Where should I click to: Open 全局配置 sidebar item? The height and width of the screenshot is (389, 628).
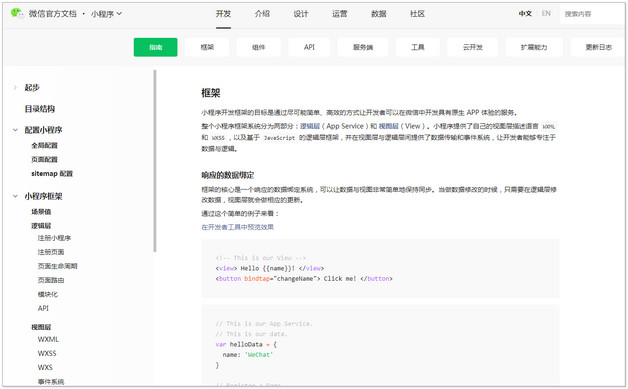point(44,145)
